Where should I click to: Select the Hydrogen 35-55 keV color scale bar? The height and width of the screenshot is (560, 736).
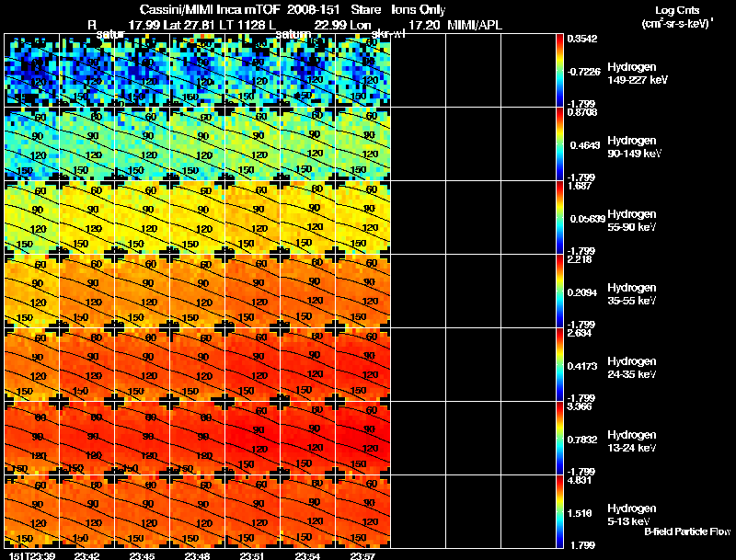[x=559, y=291]
